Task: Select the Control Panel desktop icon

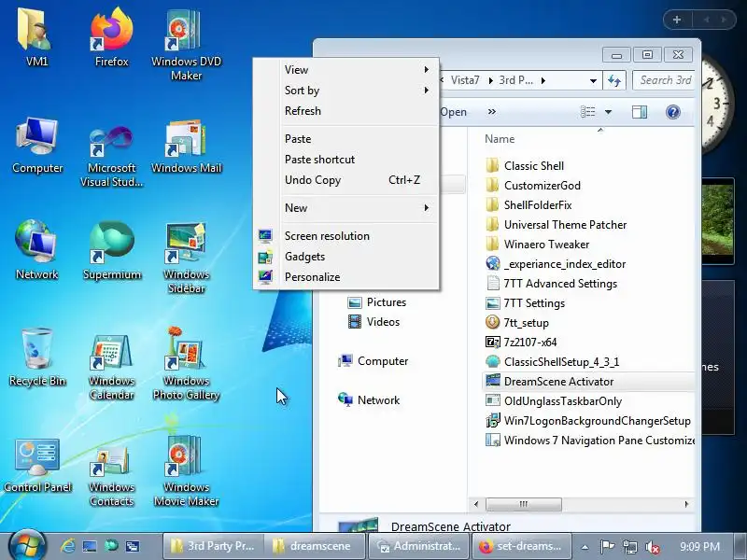Action: [37, 465]
